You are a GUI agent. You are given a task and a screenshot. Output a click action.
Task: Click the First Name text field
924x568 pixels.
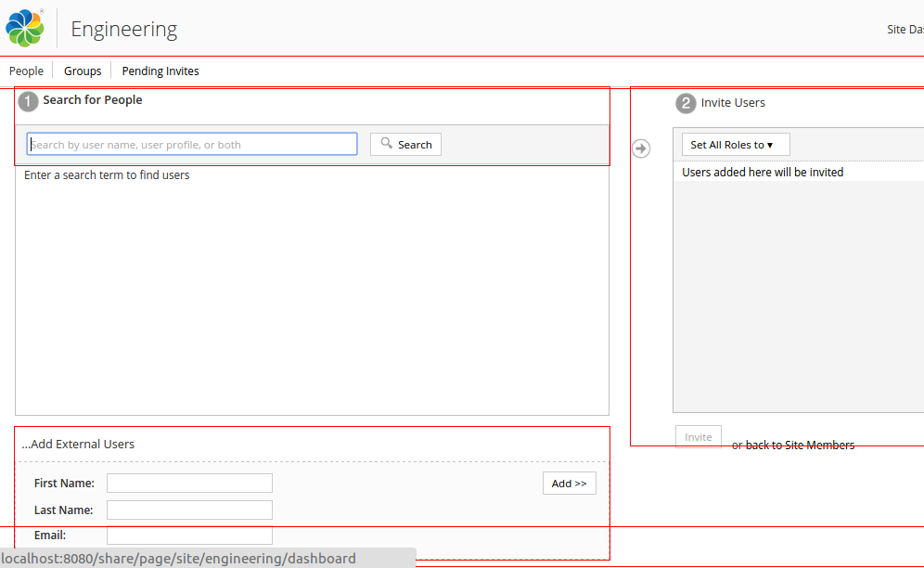(x=189, y=483)
